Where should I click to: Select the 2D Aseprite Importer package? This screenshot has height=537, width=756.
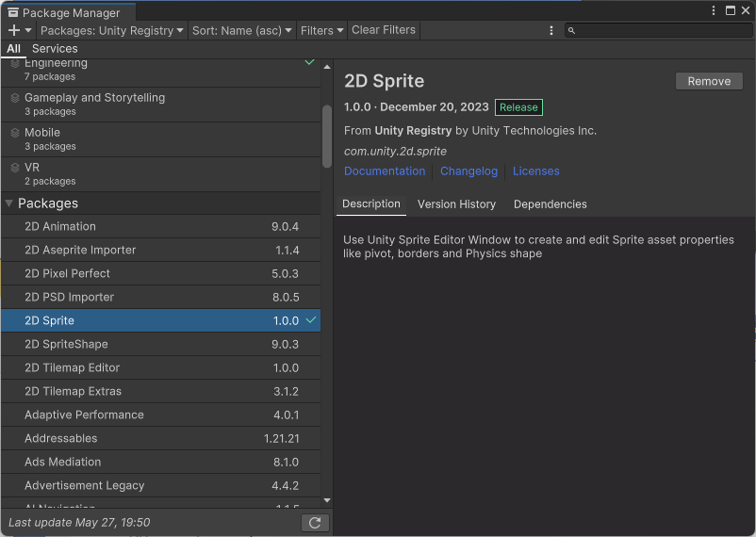161,251
